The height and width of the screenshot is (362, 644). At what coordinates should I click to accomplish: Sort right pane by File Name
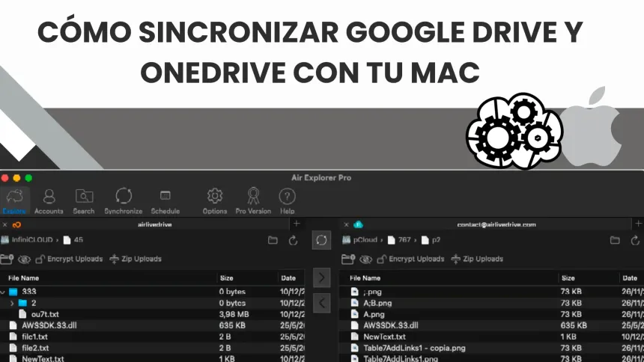[365, 278]
